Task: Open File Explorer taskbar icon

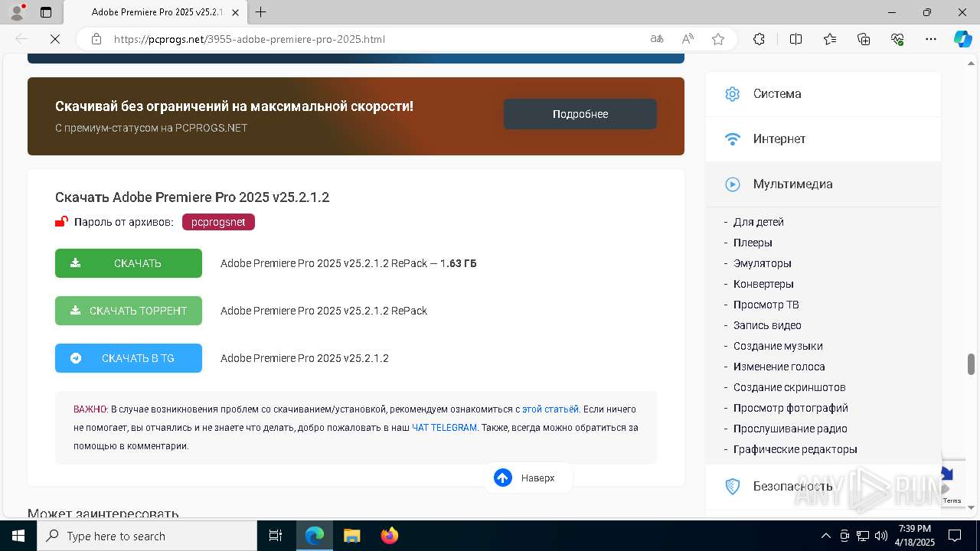Action: (x=352, y=536)
